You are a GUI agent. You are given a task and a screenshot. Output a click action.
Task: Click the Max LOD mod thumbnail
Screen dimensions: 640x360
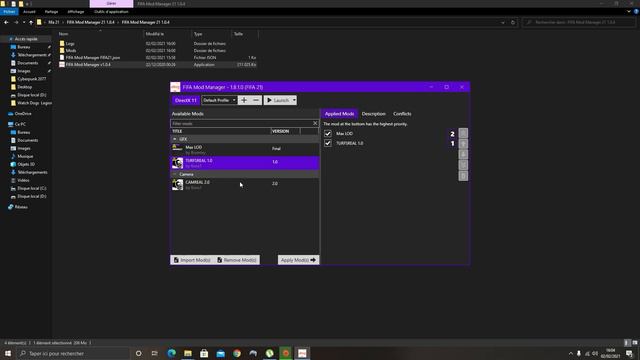pyautogui.click(x=177, y=149)
